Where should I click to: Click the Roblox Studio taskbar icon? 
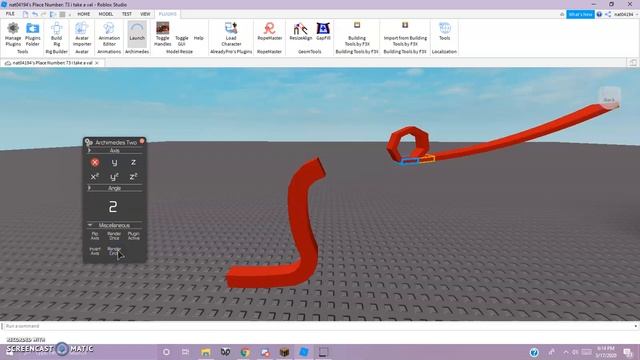coord(304,352)
